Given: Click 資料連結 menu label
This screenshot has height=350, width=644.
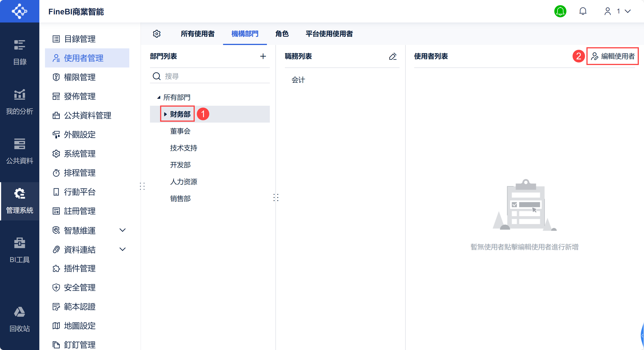Looking at the screenshot, I should (x=80, y=249).
